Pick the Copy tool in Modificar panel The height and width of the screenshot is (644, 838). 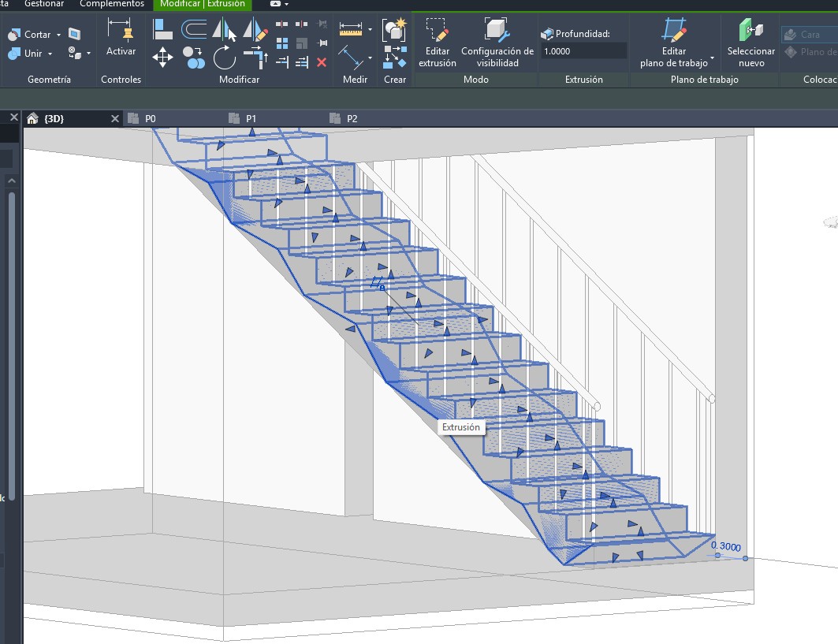[194, 58]
